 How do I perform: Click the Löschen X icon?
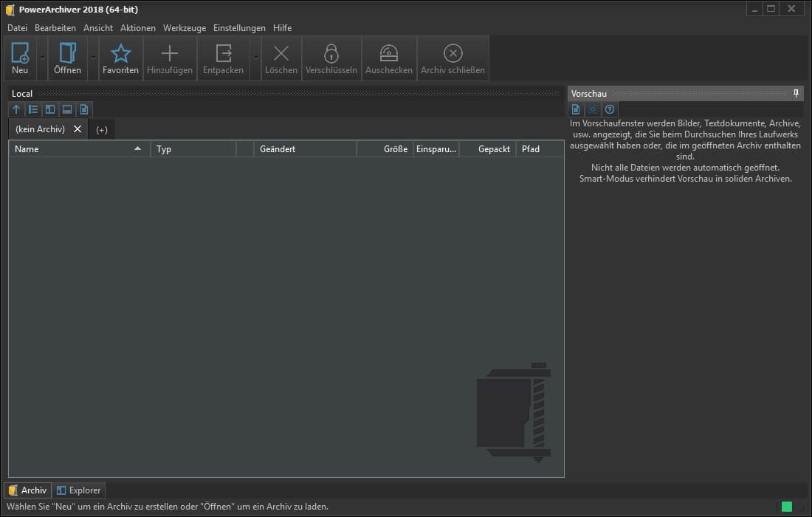pos(281,53)
